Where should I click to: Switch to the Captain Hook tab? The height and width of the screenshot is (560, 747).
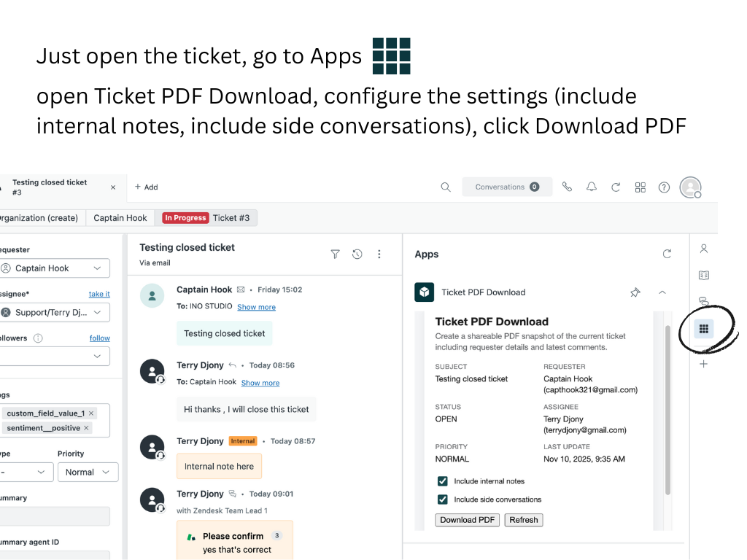120,217
